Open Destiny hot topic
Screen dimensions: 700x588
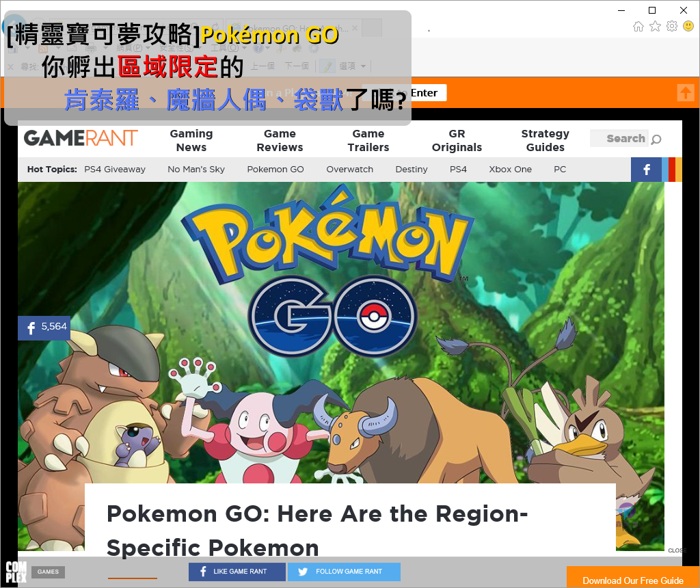(411, 169)
